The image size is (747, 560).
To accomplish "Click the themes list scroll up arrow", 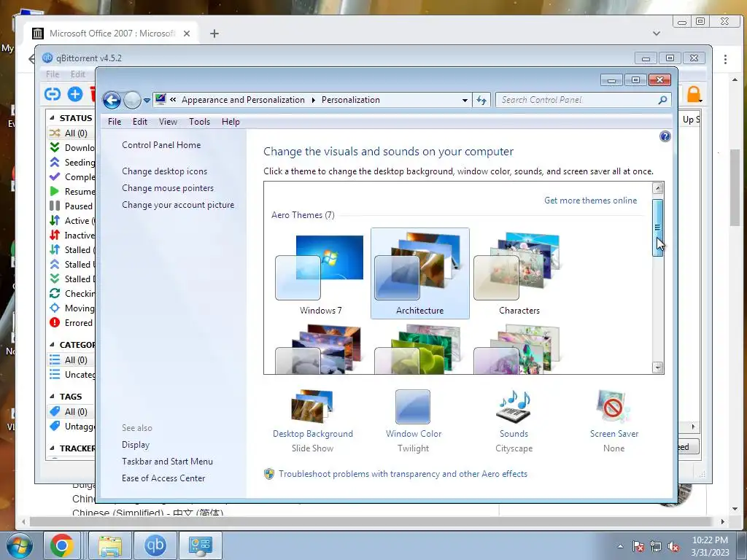I will click(658, 188).
